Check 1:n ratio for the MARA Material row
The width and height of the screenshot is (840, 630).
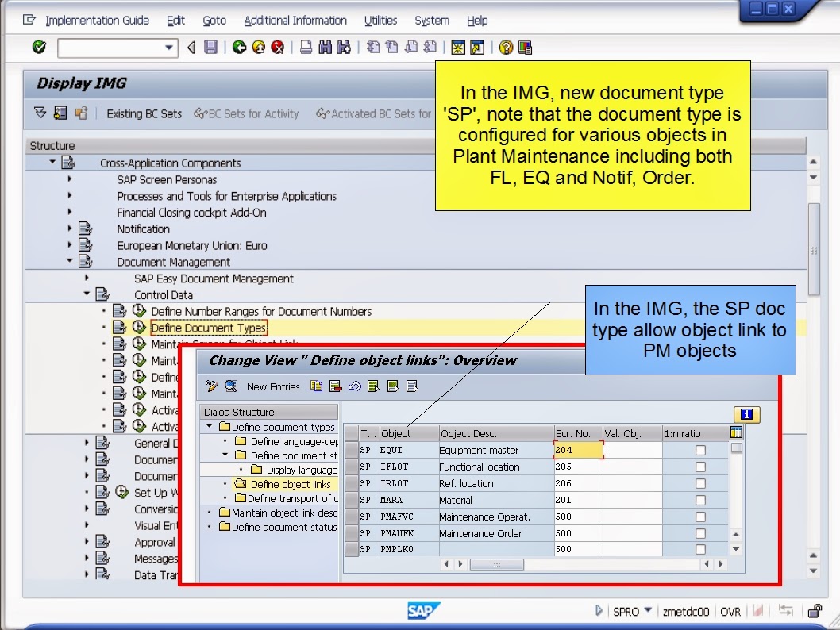tap(701, 500)
